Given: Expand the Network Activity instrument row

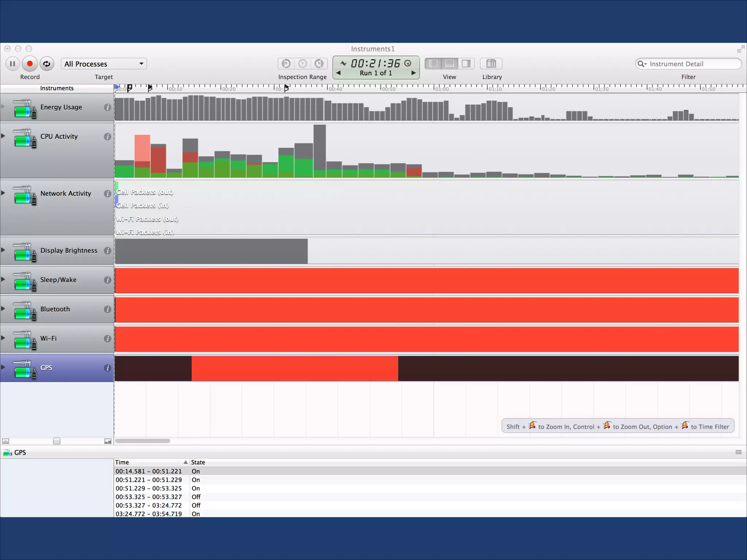Looking at the screenshot, I should click(x=3, y=193).
